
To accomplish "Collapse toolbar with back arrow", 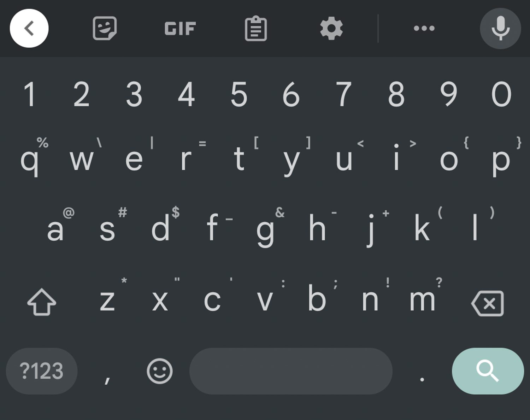I will 29,28.
